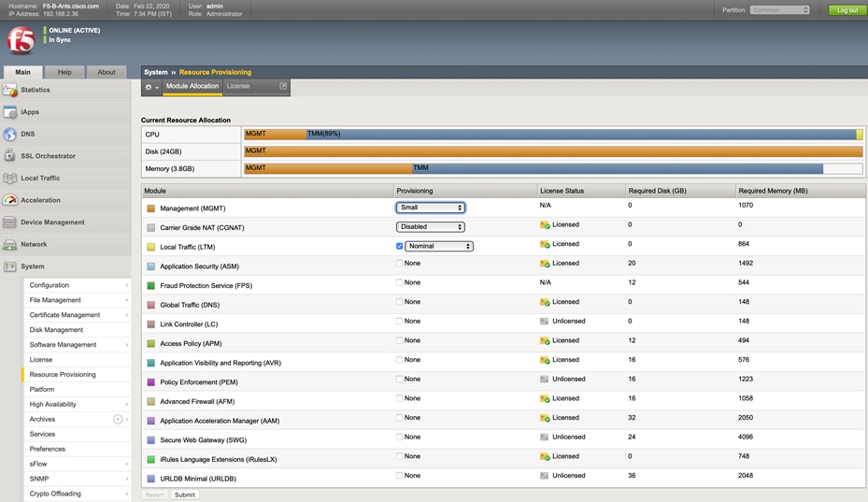The image size is (868, 502).
Task: Click the Management (MGMT) orange color swatch
Action: (x=150, y=208)
